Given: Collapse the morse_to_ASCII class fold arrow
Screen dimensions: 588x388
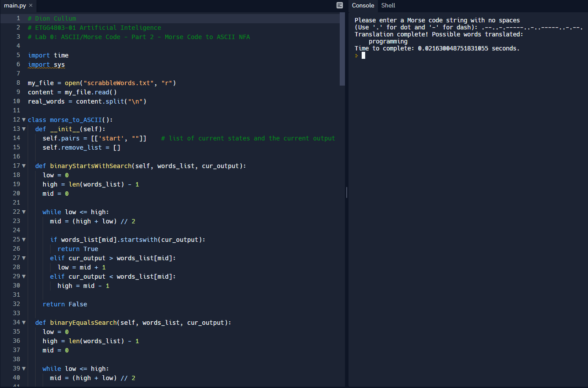Looking at the screenshot, I should point(24,120).
